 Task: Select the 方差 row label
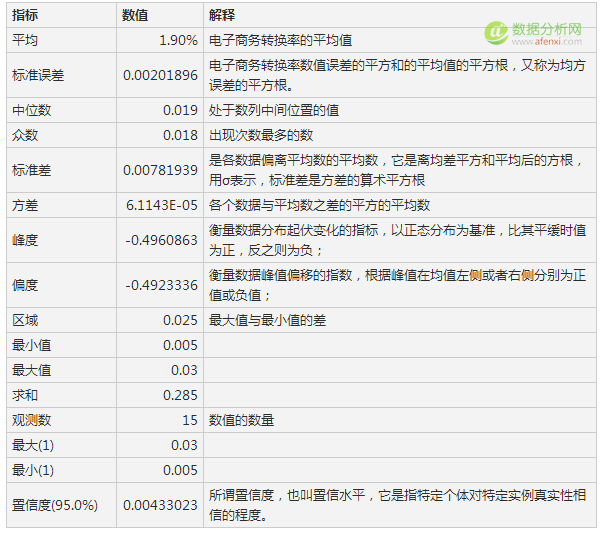click(x=25, y=205)
